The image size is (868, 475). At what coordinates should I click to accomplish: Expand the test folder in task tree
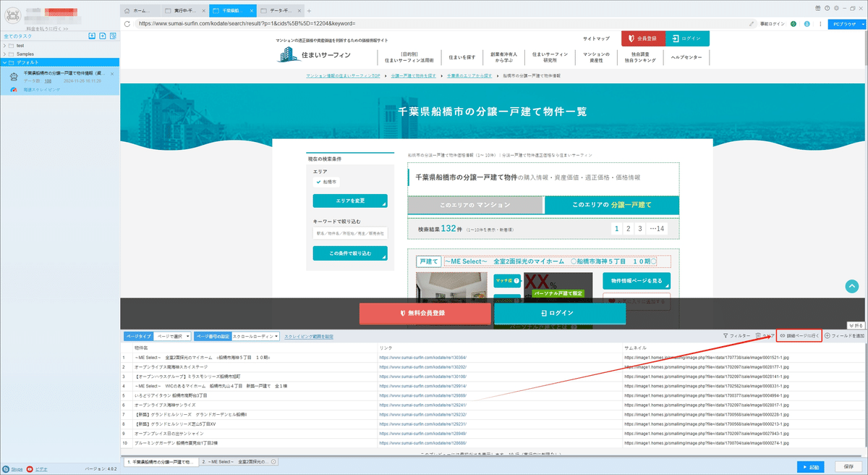coord(6,46)
